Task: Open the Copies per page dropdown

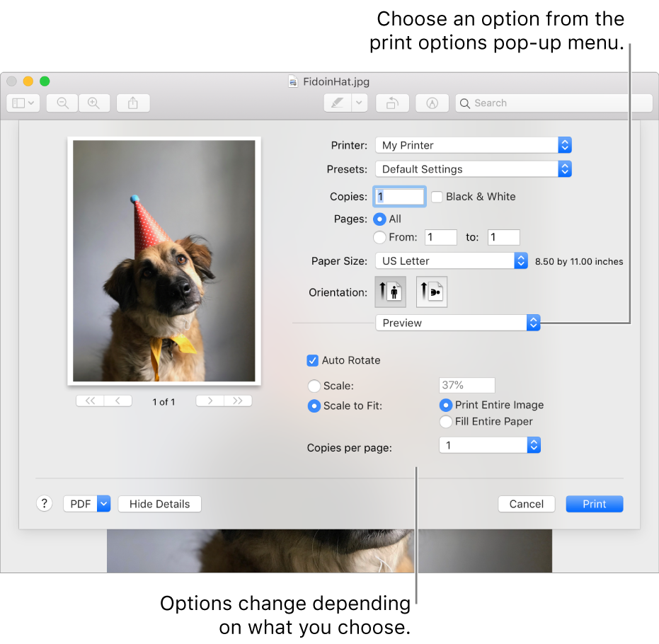Action: click(x=490, y=444)
